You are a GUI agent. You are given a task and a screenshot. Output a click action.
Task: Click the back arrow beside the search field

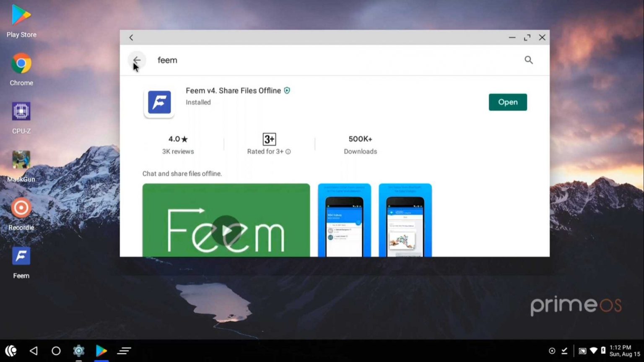[137, 60]
